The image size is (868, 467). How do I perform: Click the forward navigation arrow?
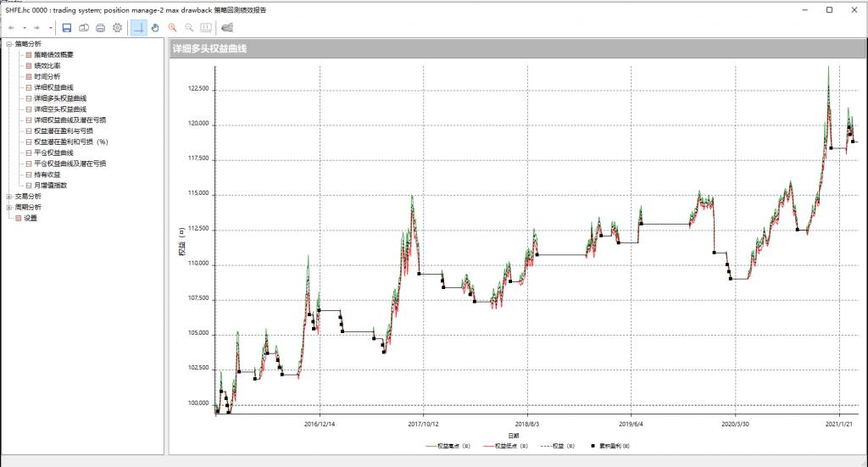pyautogui.click(x=37, y=28)
